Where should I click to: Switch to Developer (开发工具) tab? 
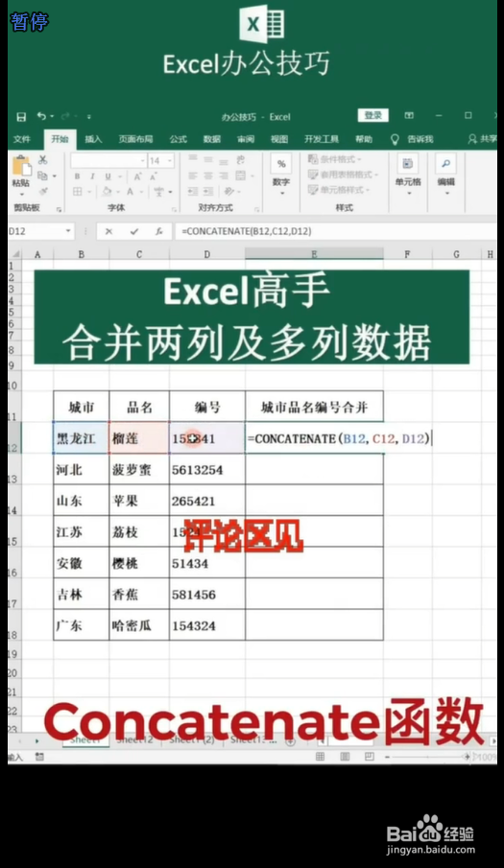pos(322,139)
